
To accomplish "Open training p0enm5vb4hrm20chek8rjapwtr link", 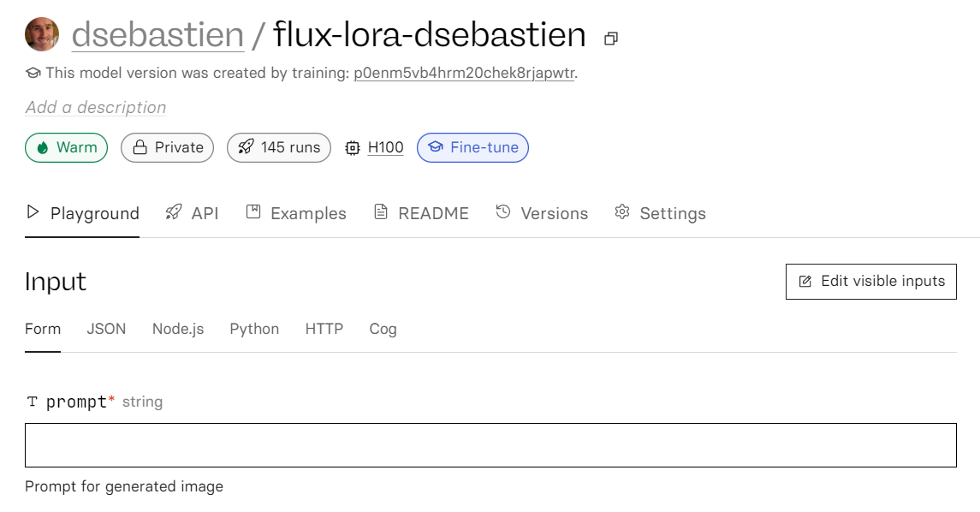I will click(464, 74).
